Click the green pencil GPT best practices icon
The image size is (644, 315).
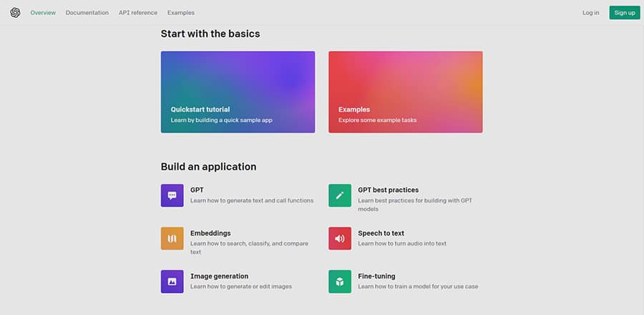coord(340,195)
